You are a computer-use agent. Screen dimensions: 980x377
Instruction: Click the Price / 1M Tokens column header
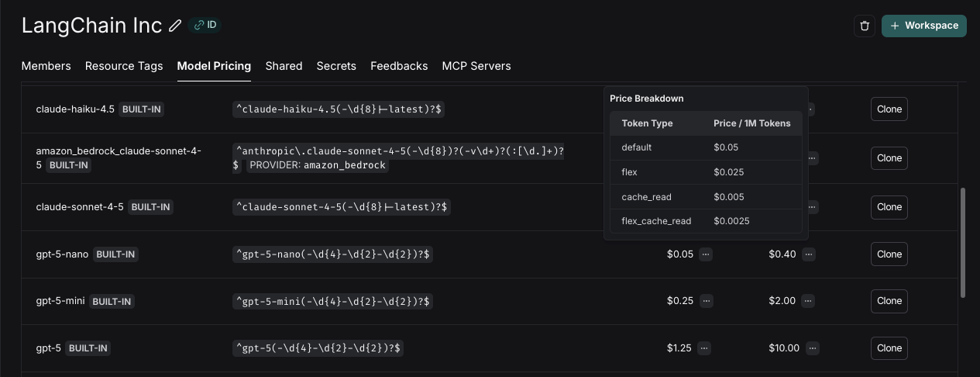(752, 123)
